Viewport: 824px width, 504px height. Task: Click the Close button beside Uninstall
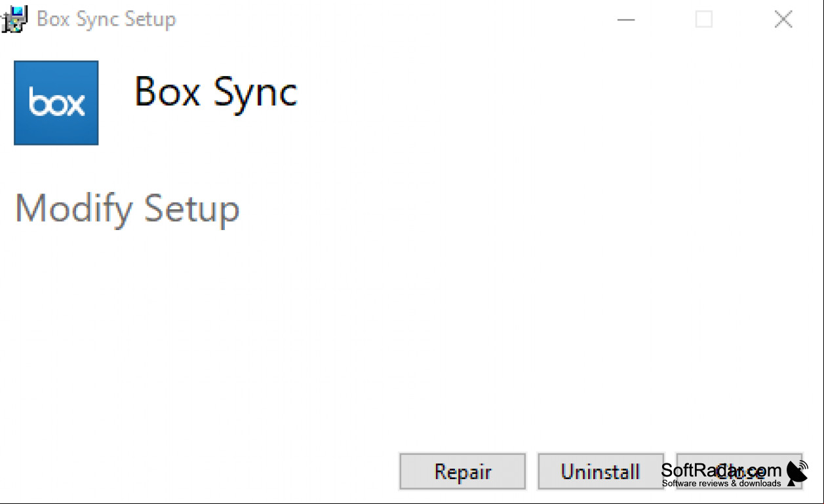click(739, 471)
